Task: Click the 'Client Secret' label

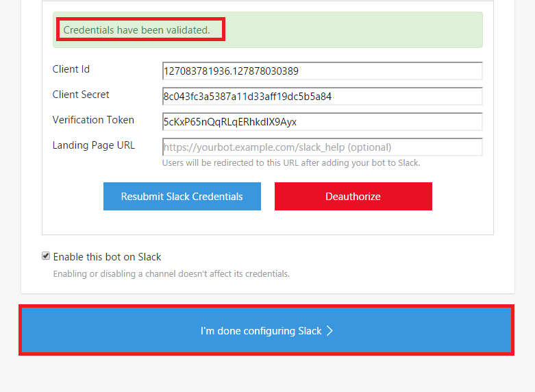Action: click(81, 95)
